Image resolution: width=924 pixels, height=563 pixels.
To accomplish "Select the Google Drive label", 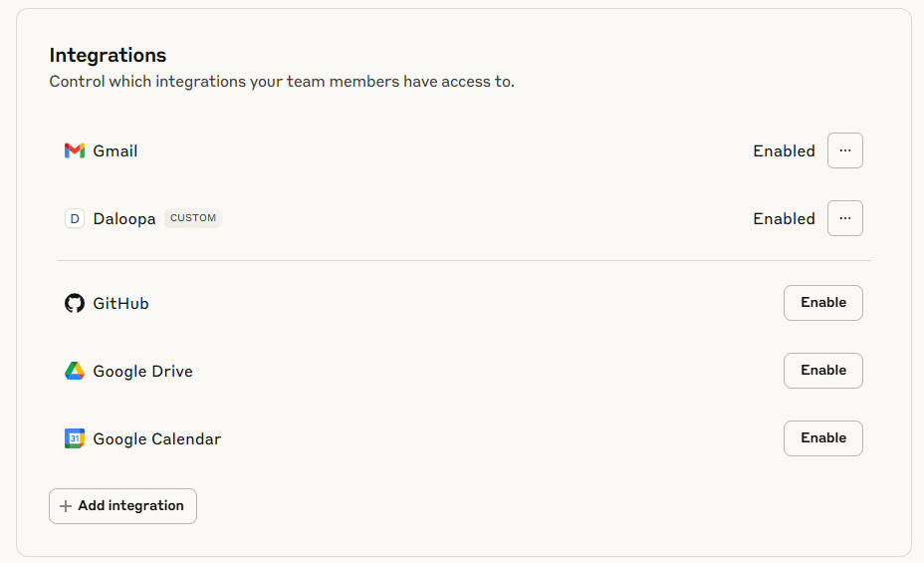I will (143, 372).
